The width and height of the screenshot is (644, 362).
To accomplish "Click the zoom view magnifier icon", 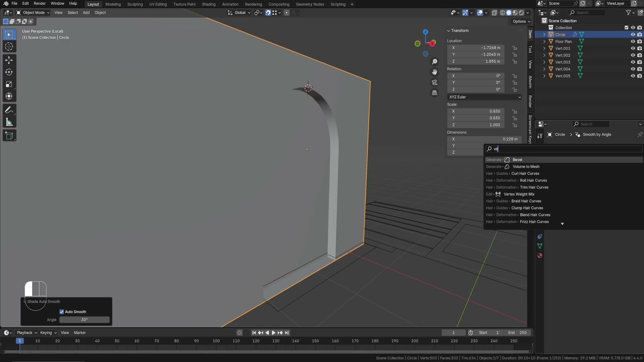I will coord(434,62).
